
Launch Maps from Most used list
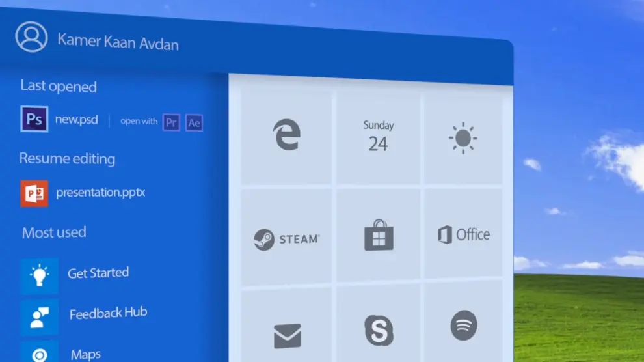pos(85,354)
